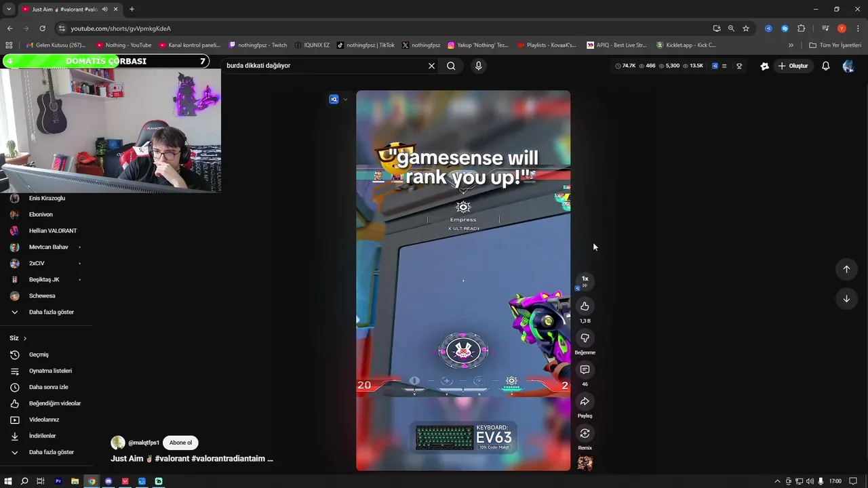Click the trophy icon in stats bar

coord(739,66)
